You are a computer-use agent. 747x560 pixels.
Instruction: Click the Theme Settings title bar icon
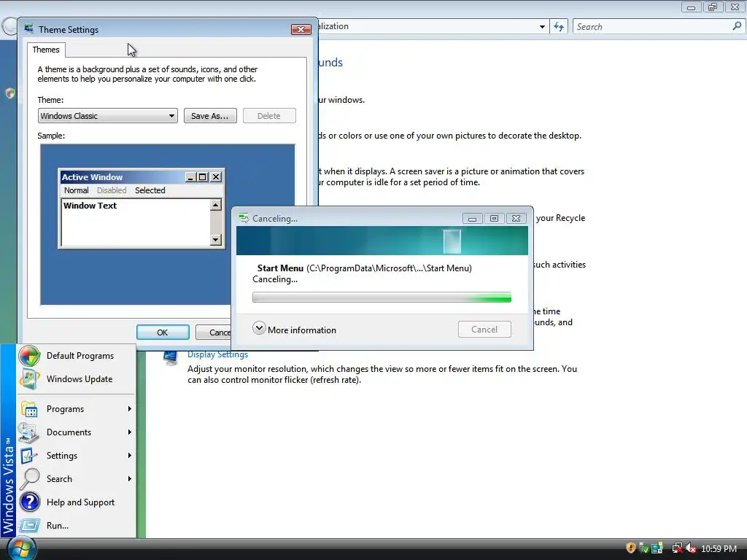pyautogui.click(x=29, y=29)
